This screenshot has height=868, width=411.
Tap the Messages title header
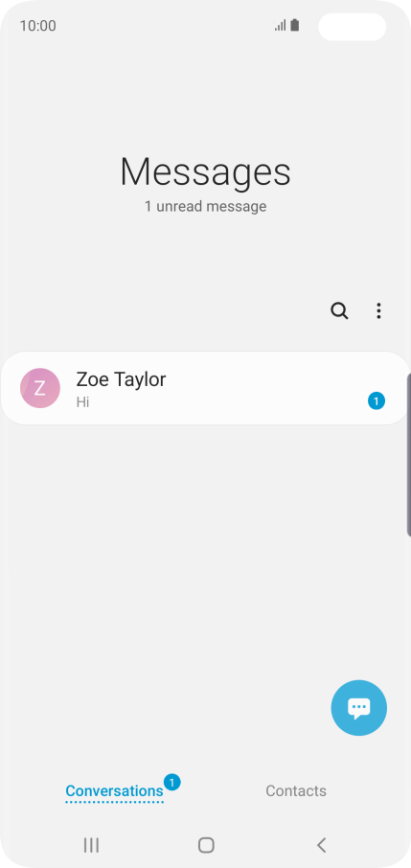click(205, 172)
